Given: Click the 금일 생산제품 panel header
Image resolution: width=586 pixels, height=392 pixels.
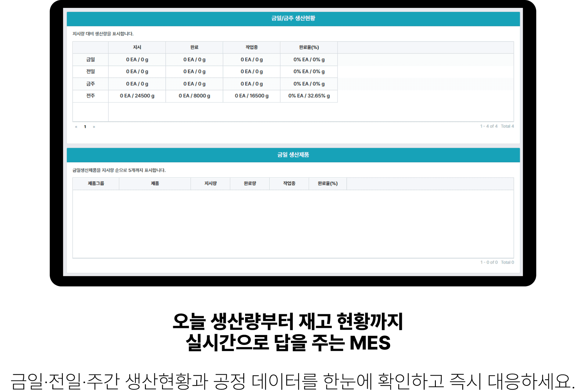Looking at the screenshot, I should pyautogui.click(x=293, y=155).
